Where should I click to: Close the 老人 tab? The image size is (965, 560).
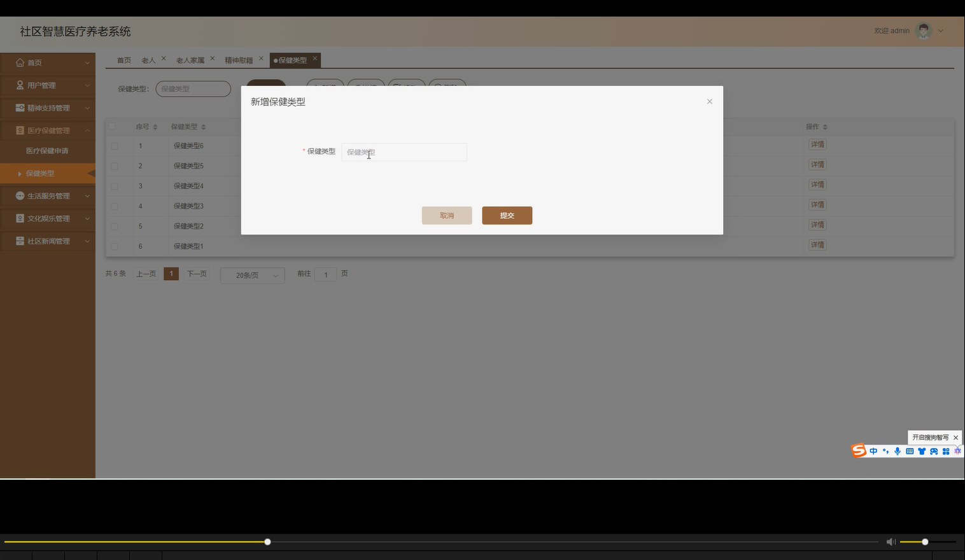coord(164,59)
